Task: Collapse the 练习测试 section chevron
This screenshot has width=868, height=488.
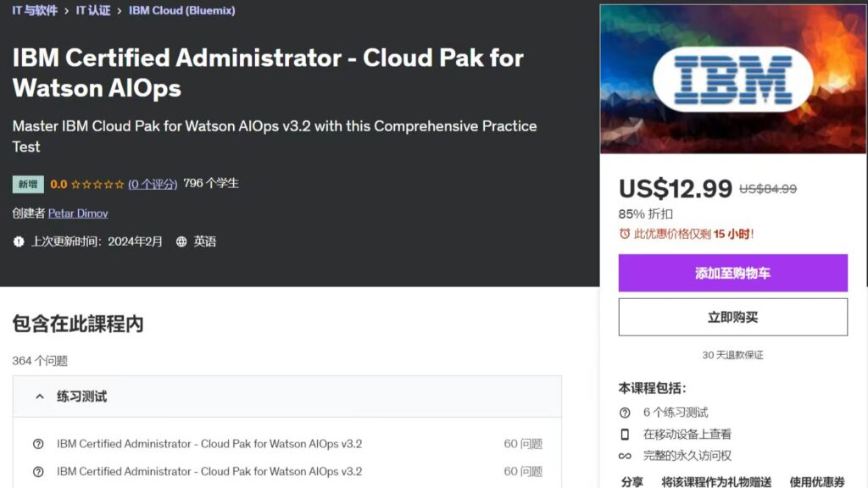Action: 39,396
